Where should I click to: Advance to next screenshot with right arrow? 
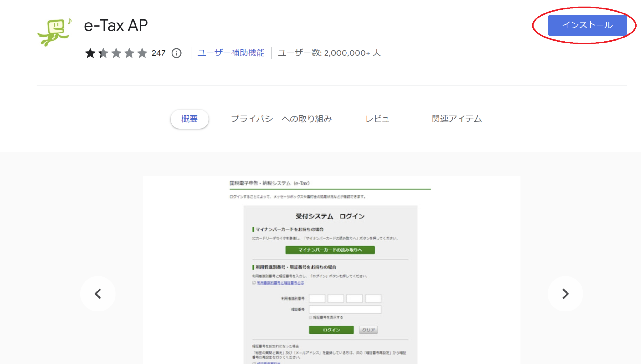(x=565, y=293)
